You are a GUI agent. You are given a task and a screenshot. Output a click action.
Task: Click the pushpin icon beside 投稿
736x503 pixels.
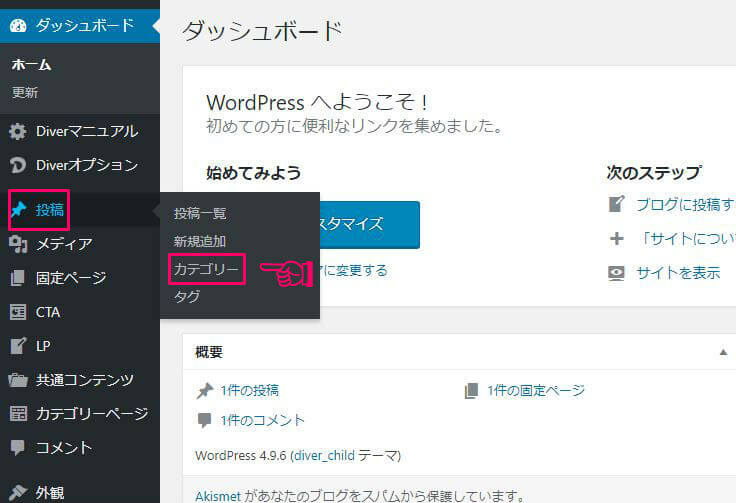(x=18, y=209)
